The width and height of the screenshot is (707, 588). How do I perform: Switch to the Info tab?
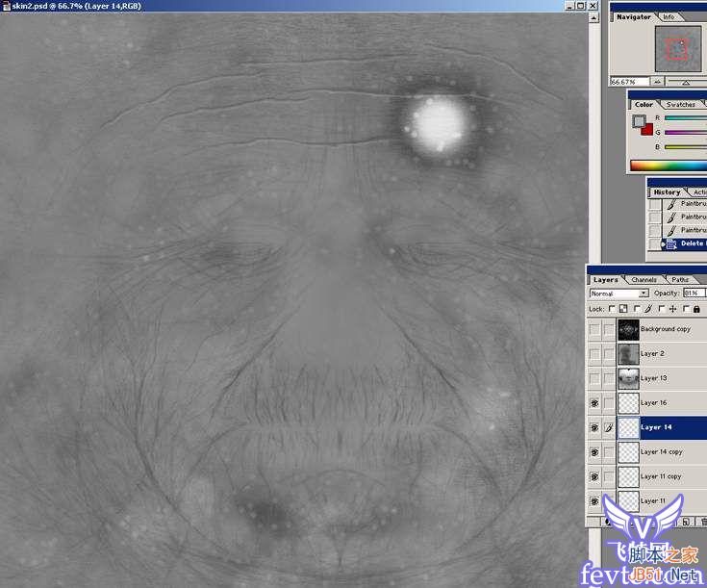[x=669, y=16]
